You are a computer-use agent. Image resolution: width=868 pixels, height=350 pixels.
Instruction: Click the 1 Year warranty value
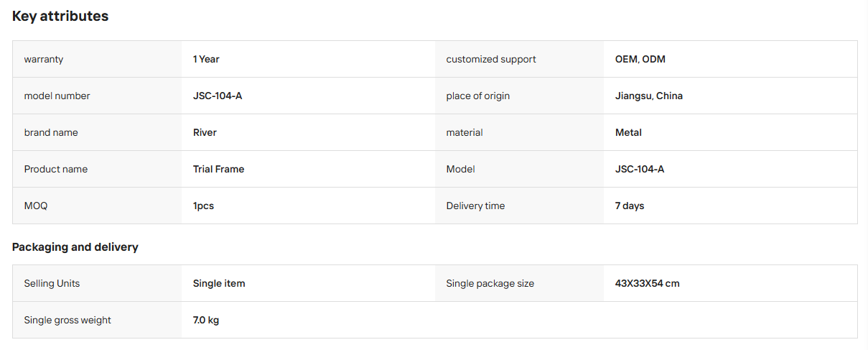point(206,59)
